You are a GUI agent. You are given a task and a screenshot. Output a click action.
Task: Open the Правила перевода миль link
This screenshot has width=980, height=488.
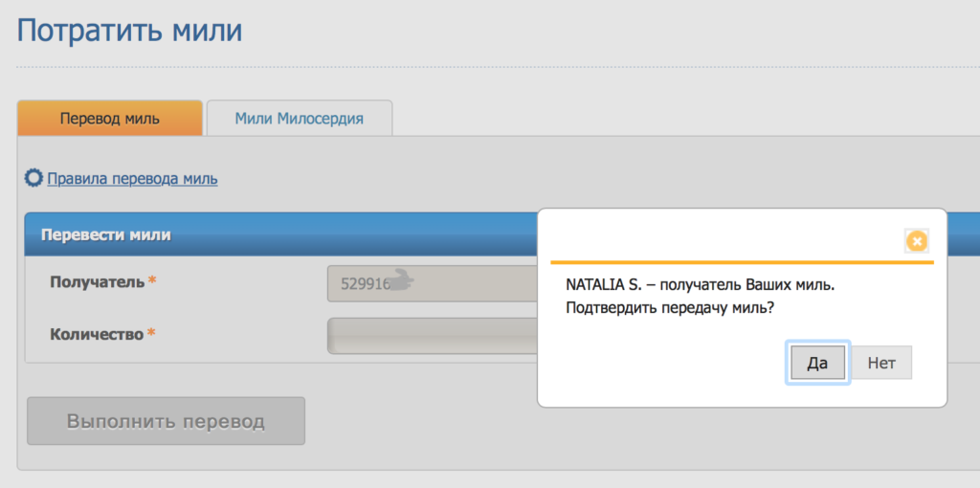tap(132, 179)
